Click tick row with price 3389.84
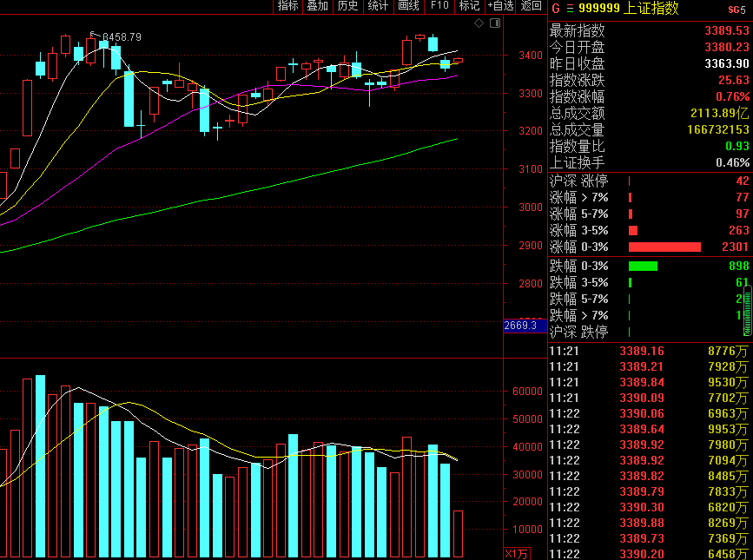This screenshot has height=560, width=753. pos(650,383)
